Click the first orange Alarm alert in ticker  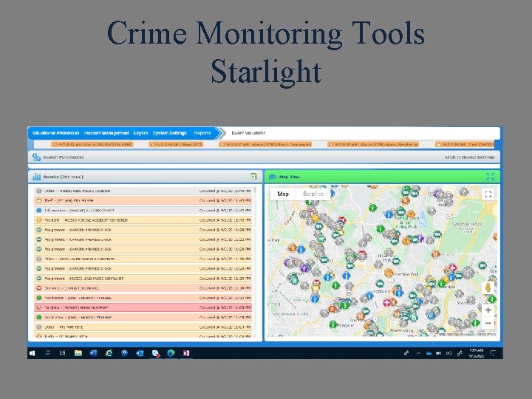coord(92,145)
